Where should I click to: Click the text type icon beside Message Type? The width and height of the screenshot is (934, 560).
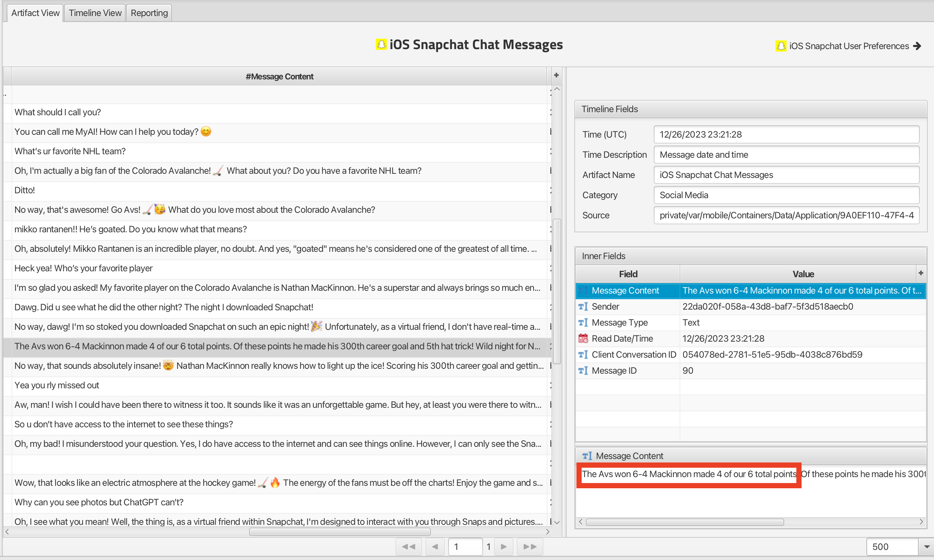[583, 322]
